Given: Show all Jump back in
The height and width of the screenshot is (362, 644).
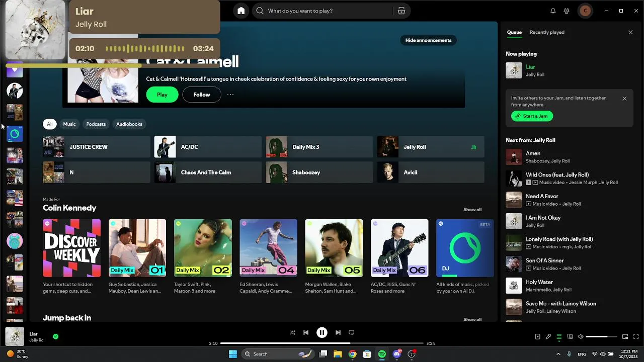Looking at the screenshot, I should point(472,320).
